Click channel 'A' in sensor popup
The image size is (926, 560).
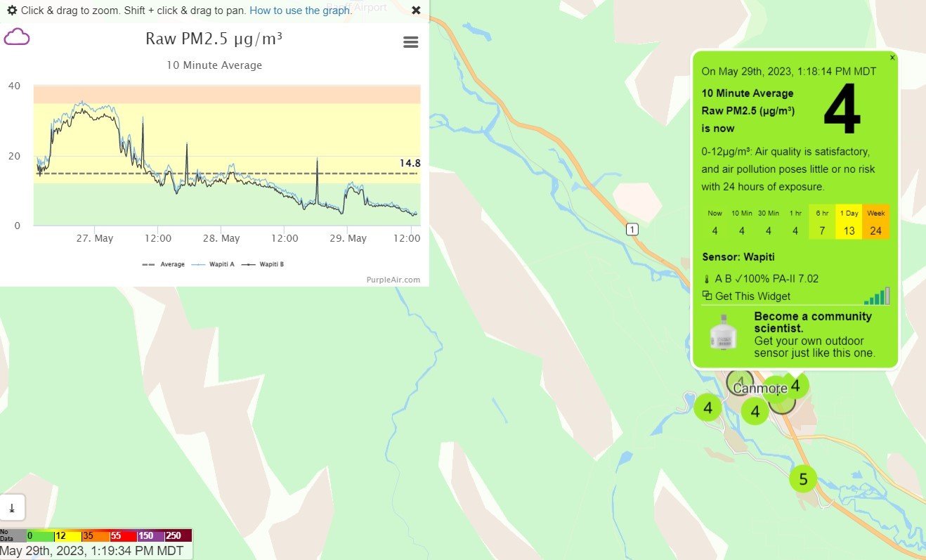point(719,279)
